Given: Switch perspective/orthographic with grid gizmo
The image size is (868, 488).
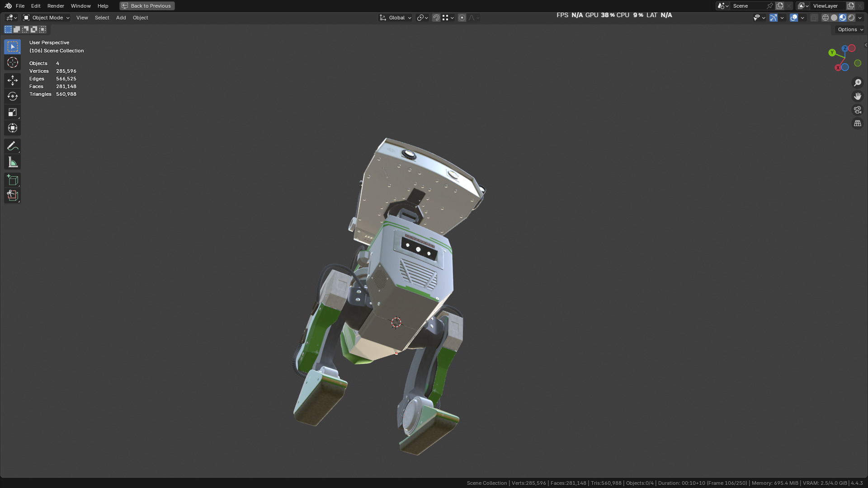Looking at the screenshot, I should 858,123.
